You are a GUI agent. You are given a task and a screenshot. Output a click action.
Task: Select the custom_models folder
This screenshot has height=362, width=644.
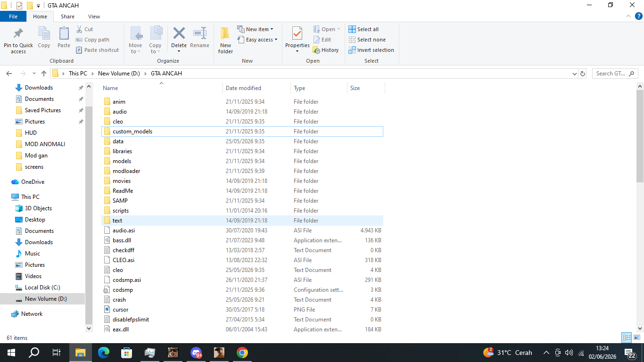click(242, 132)
